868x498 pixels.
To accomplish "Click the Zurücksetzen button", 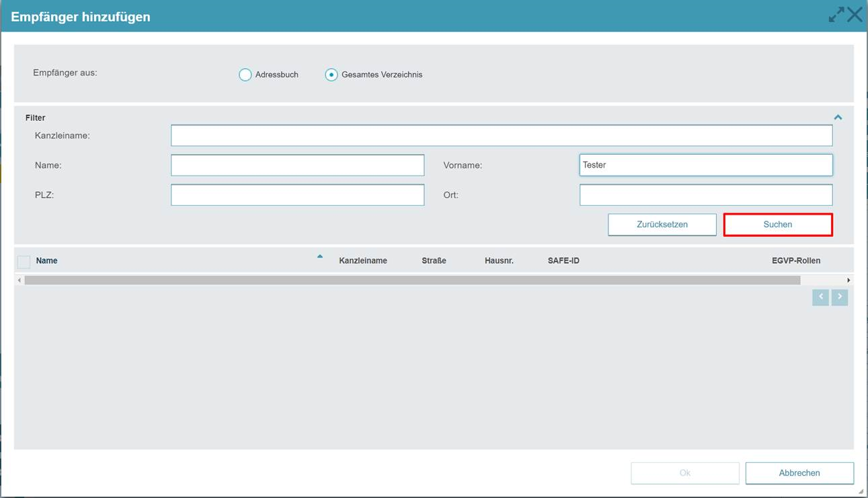I will (662, 225).
